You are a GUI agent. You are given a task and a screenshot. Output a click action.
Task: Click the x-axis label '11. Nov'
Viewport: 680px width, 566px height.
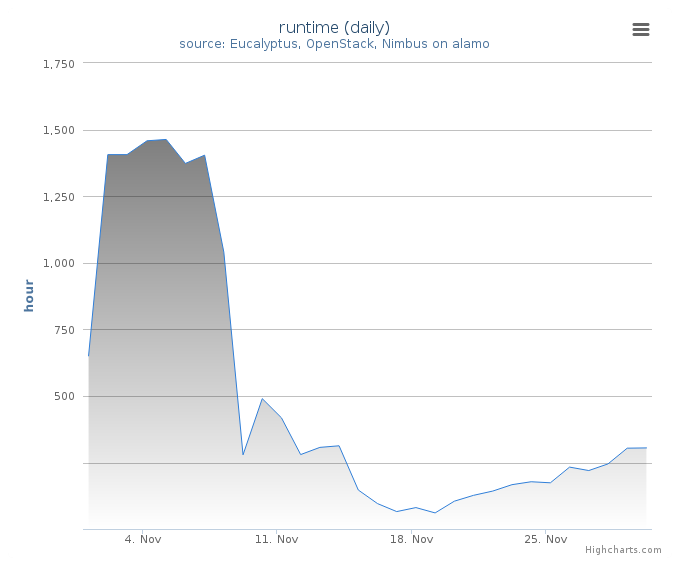point(277,540)
